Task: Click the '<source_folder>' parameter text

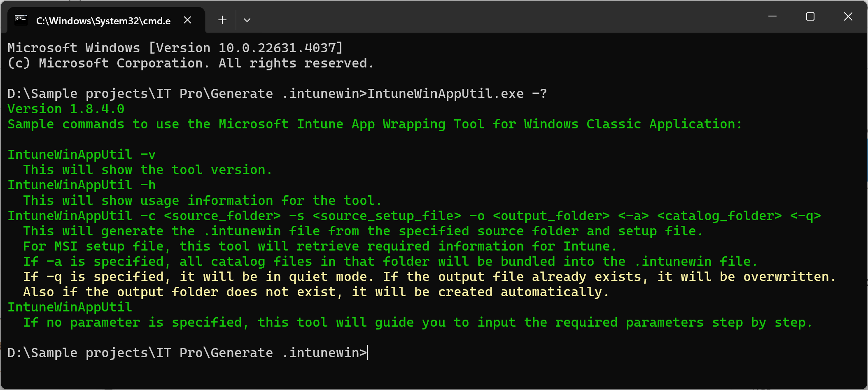Action: click(x=222, y=216)
